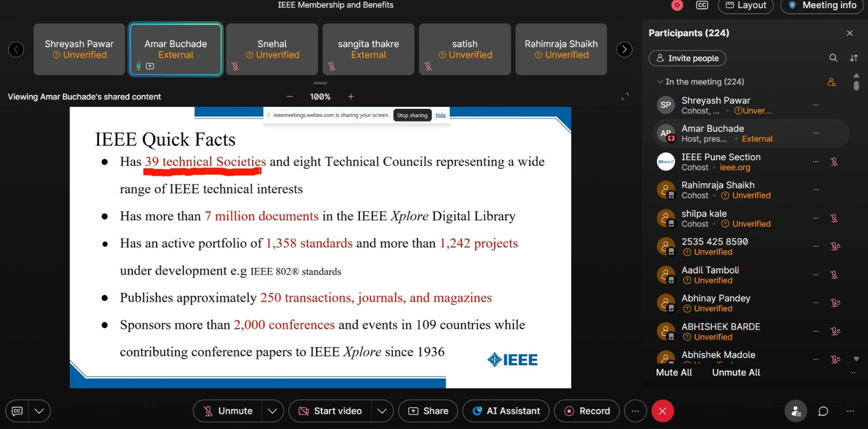The height and width of the screenshot is (429, 868).
Task: Unmute your microphone
Action: [228, 411]
